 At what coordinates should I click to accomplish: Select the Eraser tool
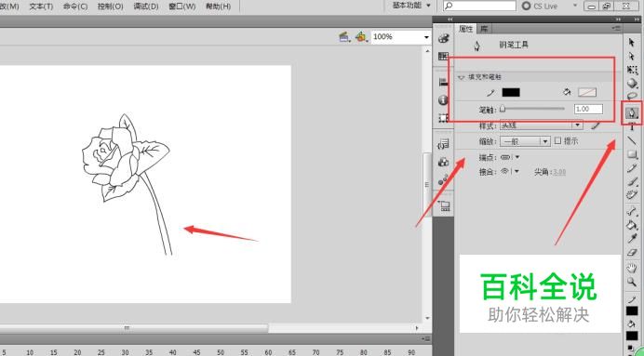click(632, 253)
